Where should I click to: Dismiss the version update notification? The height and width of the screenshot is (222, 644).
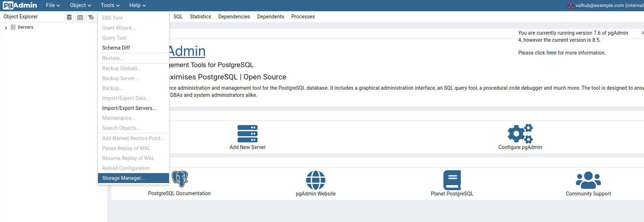(642, 33)
